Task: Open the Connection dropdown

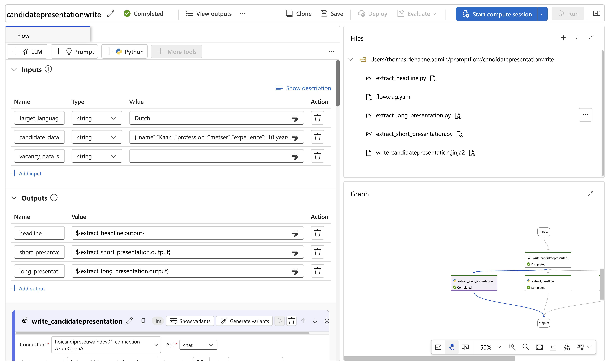Action: [x=106, y=345]
